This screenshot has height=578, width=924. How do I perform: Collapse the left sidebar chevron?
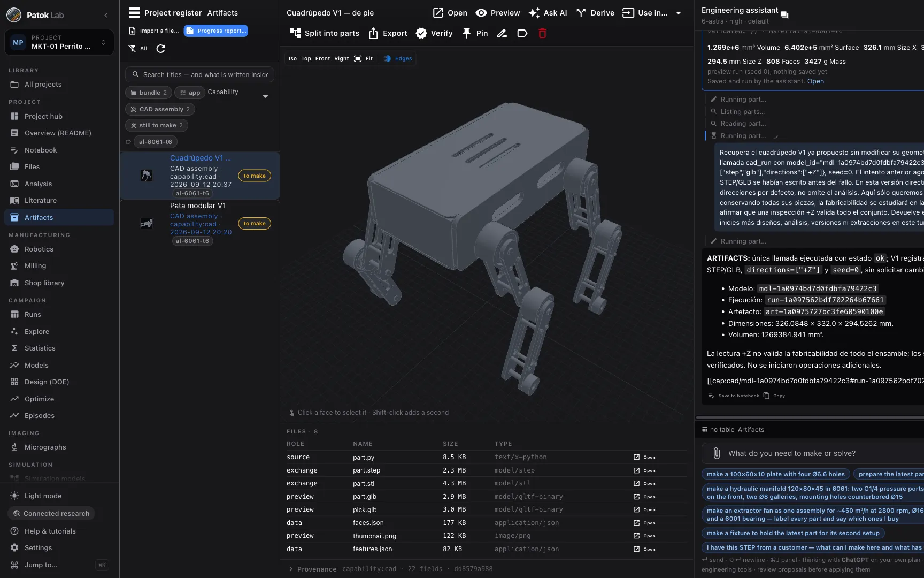pyautogui.click(x=106, y=15)
